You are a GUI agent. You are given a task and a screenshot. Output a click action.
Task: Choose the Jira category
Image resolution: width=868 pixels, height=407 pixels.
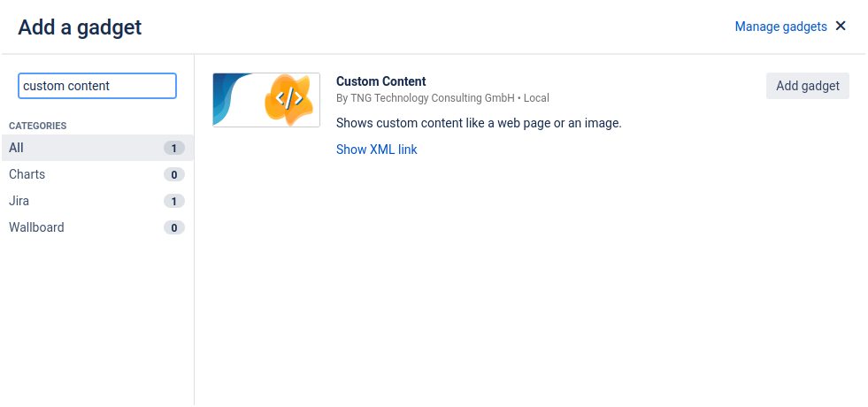click(x=19, y=201)
